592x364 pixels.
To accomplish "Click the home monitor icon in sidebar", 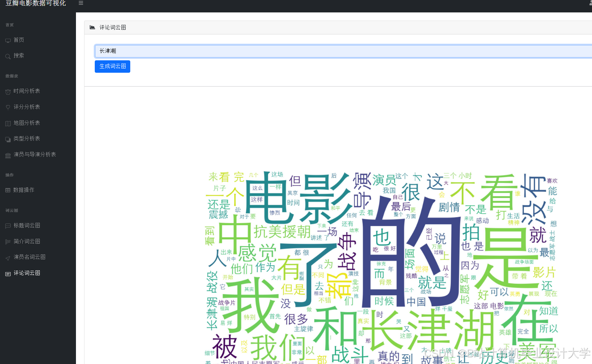I will click(8, 40).
